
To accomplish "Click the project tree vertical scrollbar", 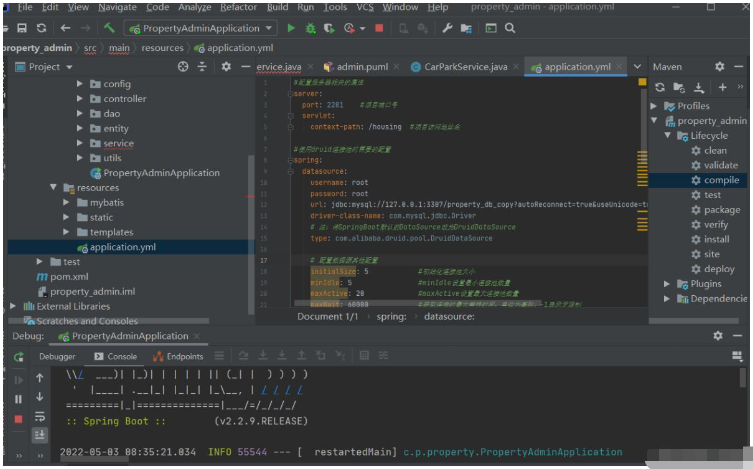I will coord(251,234).
